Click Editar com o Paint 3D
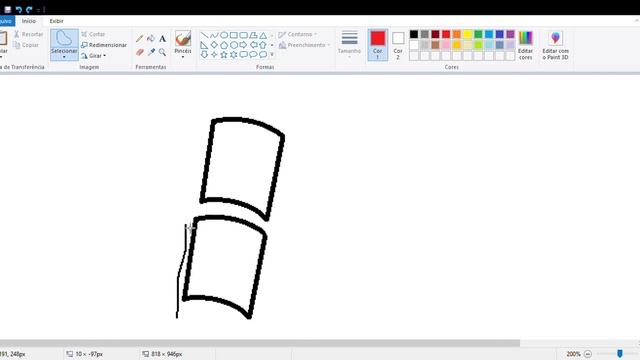Screen dimensions: 640x360 (555, 45)
